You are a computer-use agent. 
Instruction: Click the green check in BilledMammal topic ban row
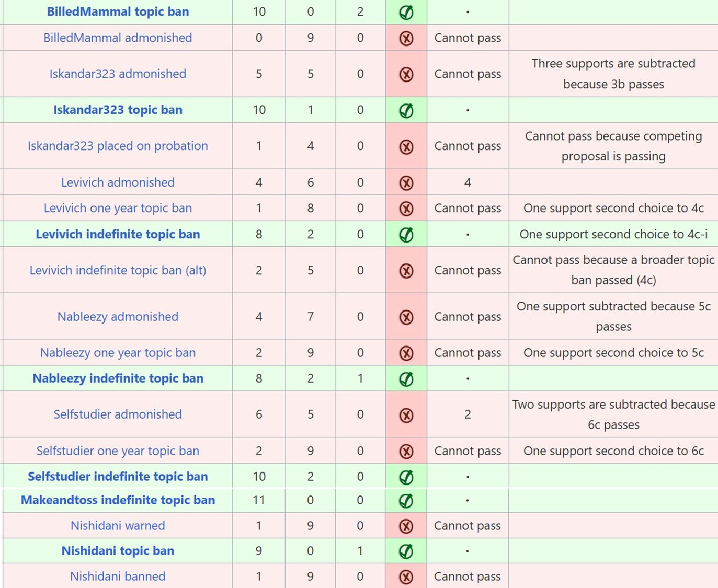coord(406,12)
